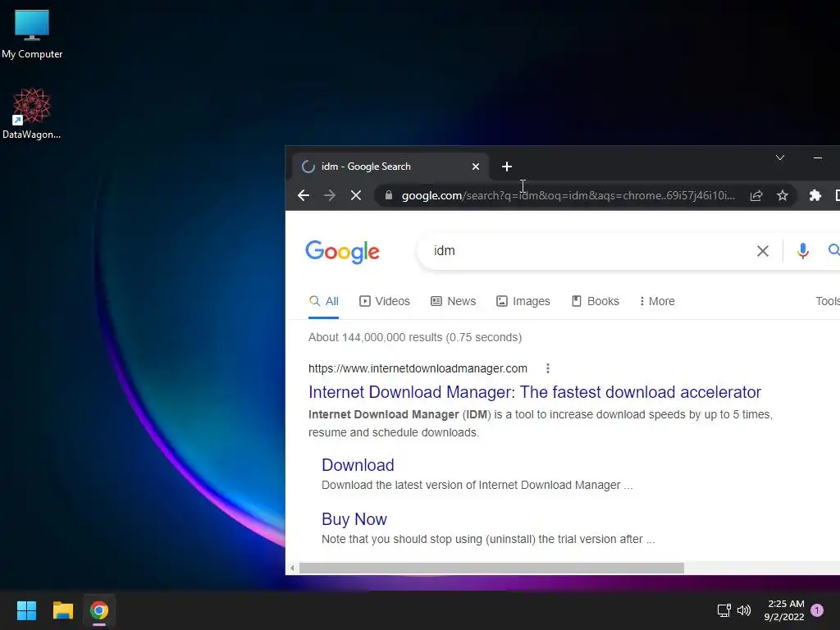
Task: Open network status tray icon
Action: tap(724, 610)
